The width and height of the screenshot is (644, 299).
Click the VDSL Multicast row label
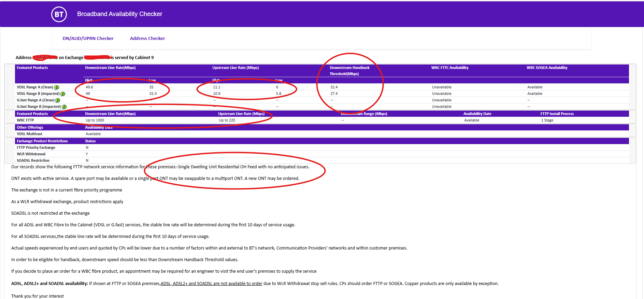[x=29, y=134]
